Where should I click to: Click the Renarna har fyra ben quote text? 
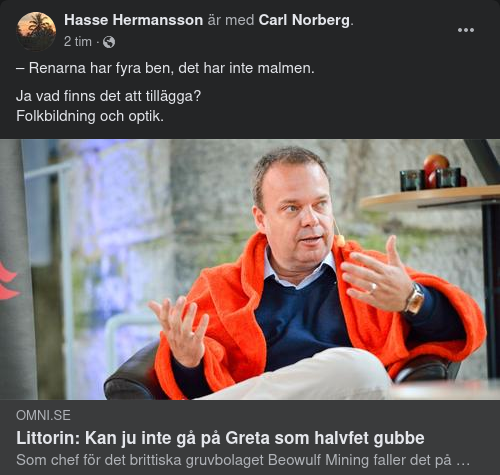(165, 68)
